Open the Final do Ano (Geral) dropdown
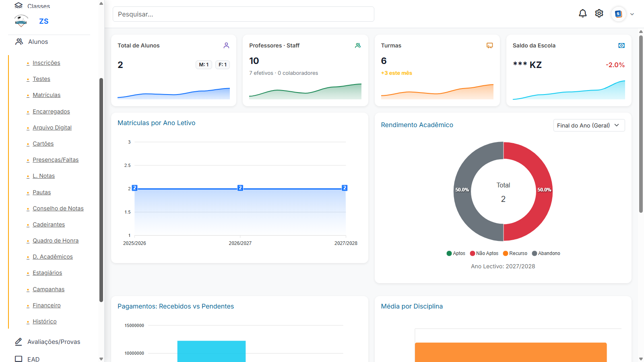 point(588,125)
